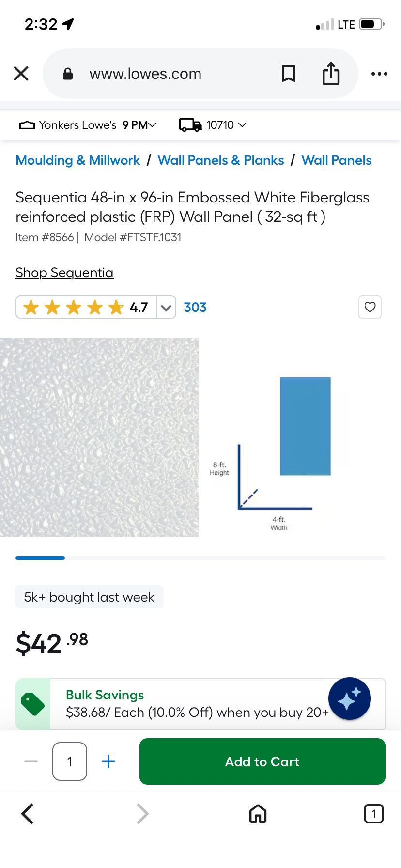Open the blue sparkle AI assistant button

[350, 698]
